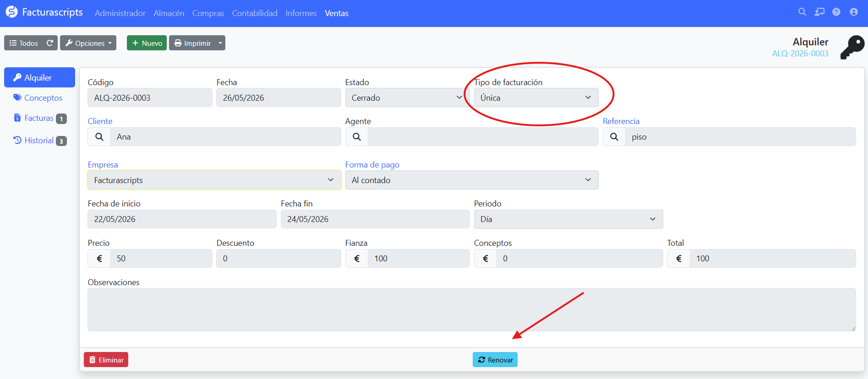The image size is (868, 379).
Task: Open the Empresa dropdown
Action: pos(214,180)
